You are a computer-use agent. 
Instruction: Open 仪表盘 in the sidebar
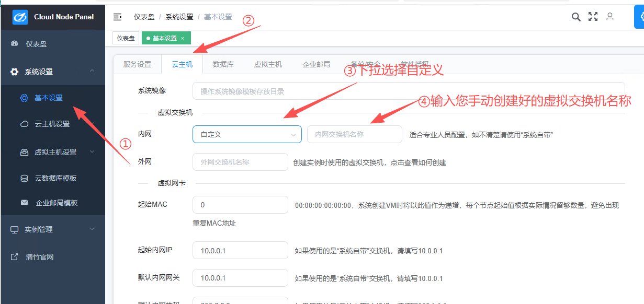coord(36,44)
